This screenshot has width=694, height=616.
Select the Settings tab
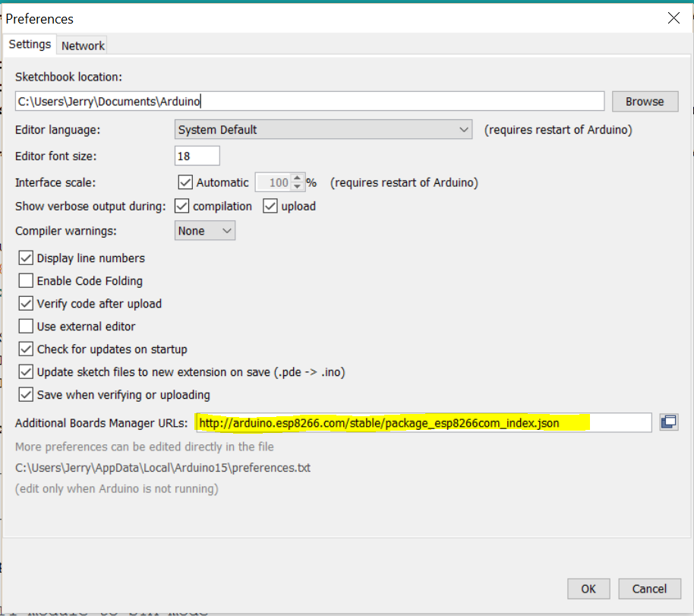(x=30, y=44)
